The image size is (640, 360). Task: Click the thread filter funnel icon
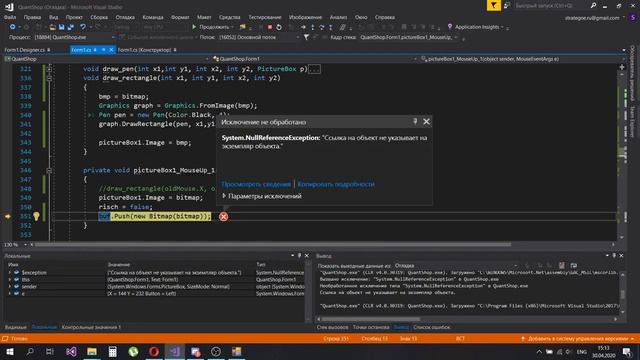pos(306,37)
